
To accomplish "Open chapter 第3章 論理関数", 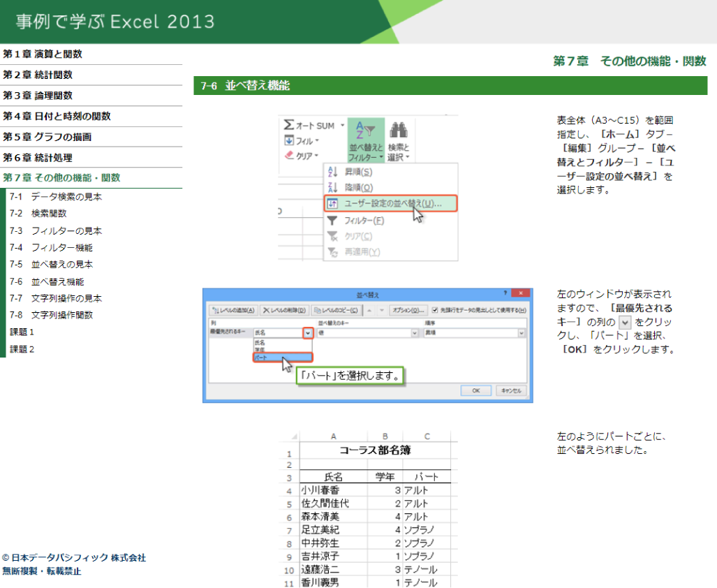I will (38, 96).
